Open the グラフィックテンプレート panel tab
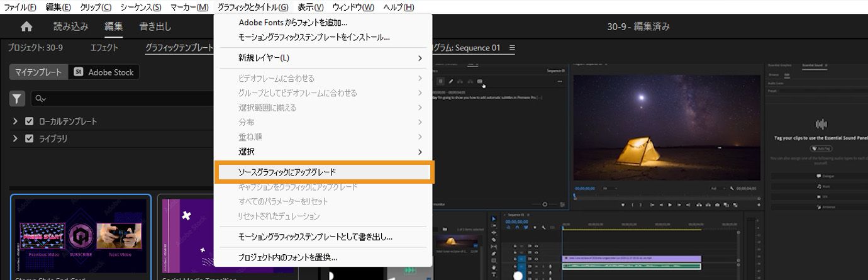868x280 pixels. coord(179,48)
